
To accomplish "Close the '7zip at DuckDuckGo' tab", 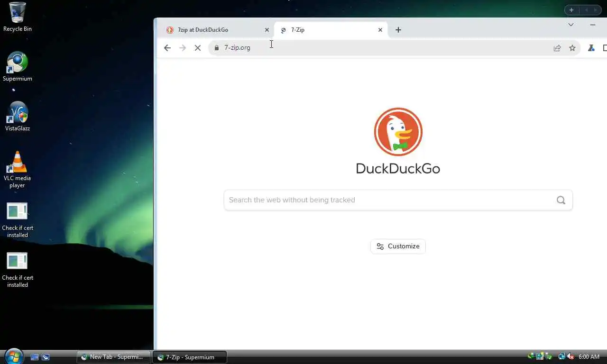I will pyautogui.click(x=267, y=30).
